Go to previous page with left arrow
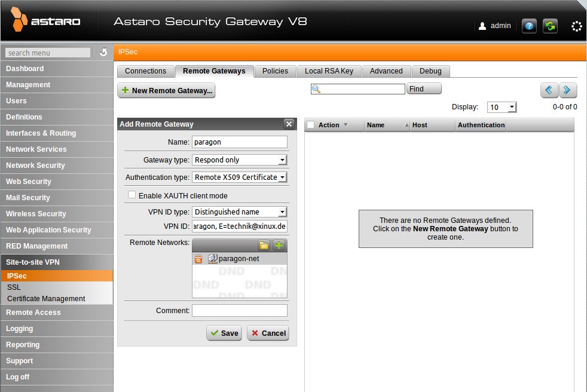 click(549, 90)
